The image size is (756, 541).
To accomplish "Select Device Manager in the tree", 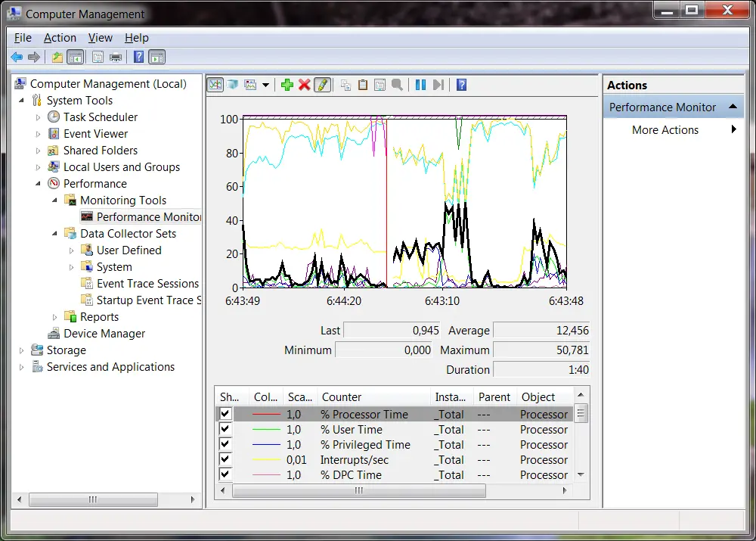I will click(x=104, y=334).
